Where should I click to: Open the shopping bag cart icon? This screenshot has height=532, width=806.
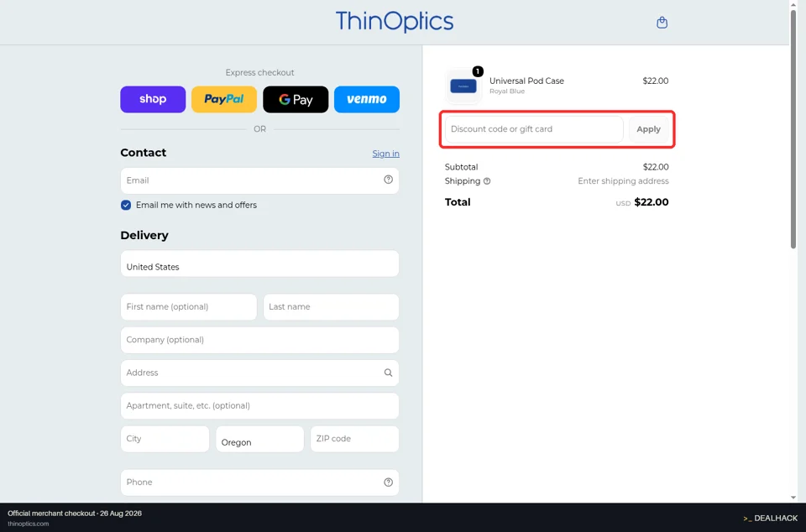click(x=662, y=22)
